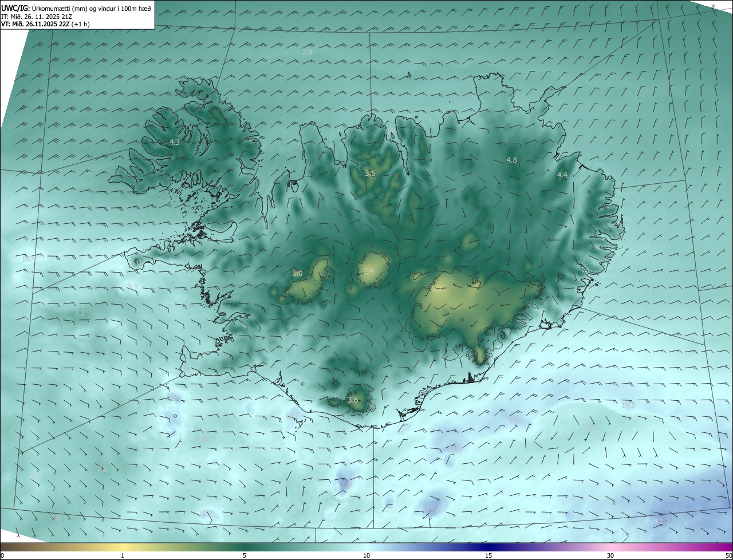Click the 10.9 value south of the coast

point(516,420)
